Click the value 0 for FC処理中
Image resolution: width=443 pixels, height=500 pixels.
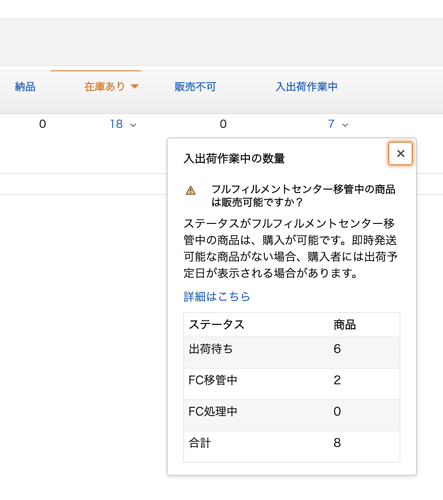(x=337, y=411)
